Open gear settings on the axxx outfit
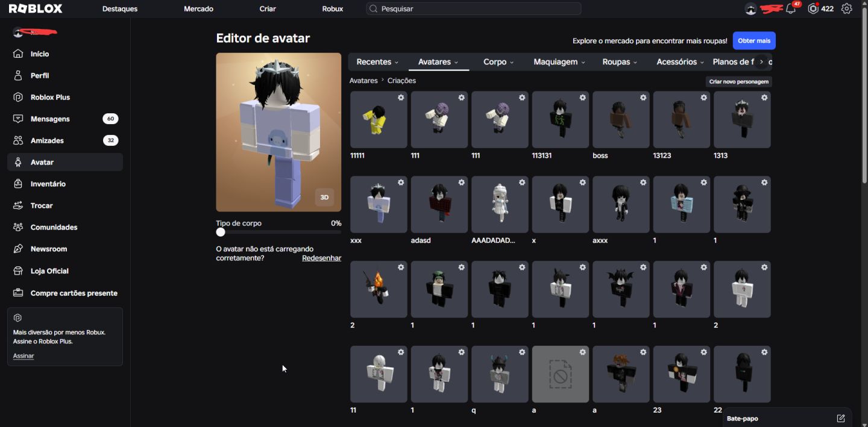This screenshot has width=868, height=427. point(643,182)
